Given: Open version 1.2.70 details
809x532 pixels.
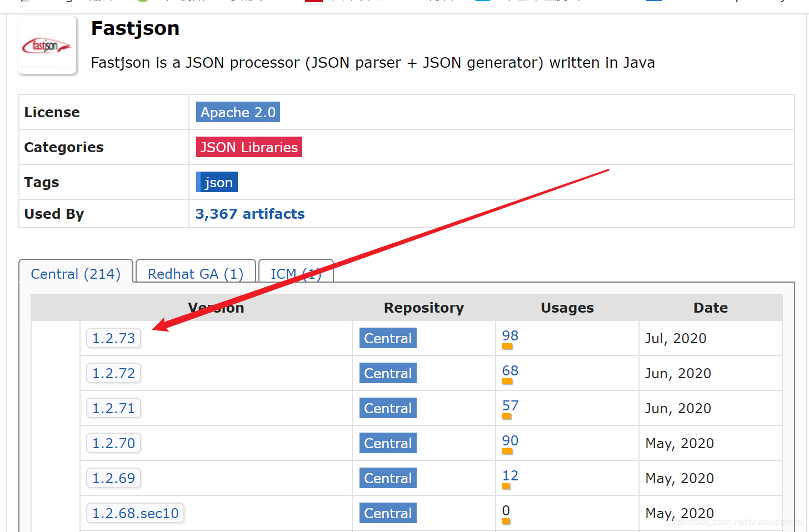Looking at the screenshot, I should coord(113,443).
